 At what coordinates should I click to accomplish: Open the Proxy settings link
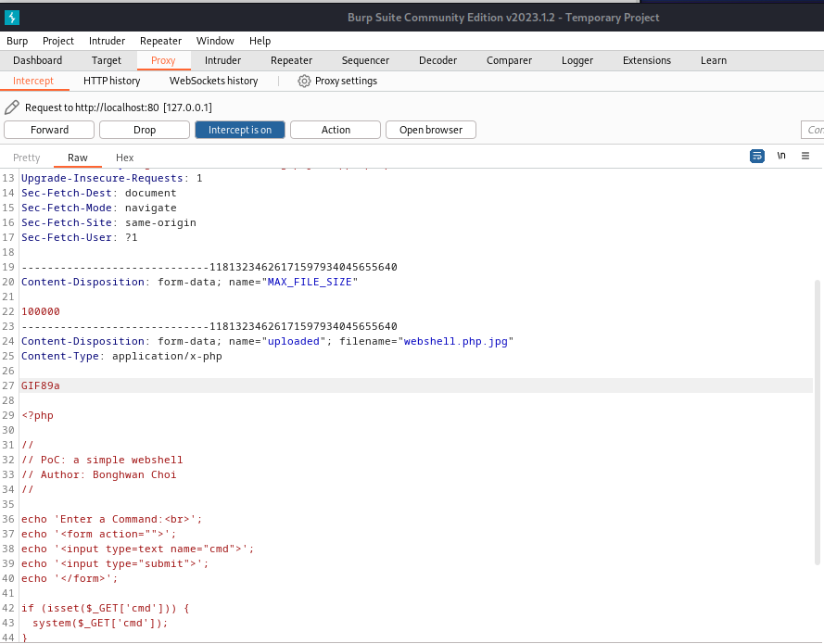point(346,81)
